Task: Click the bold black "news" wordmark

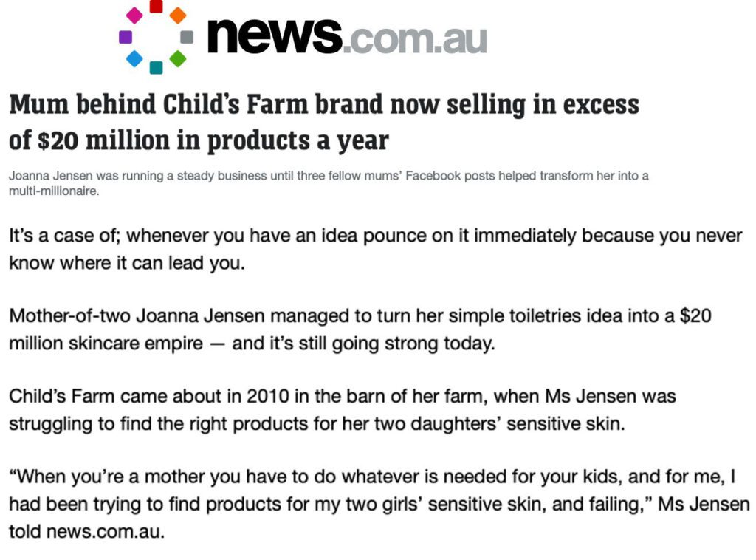Action: [275, 35]
